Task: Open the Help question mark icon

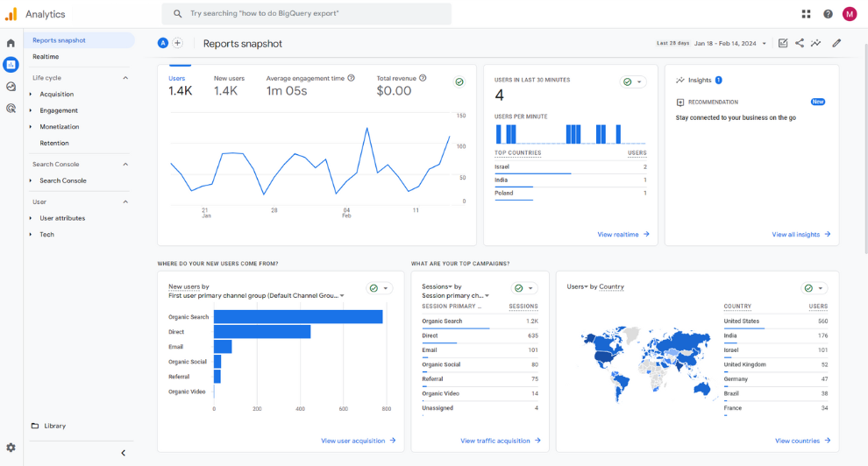Action: click(x=828, y=14)
